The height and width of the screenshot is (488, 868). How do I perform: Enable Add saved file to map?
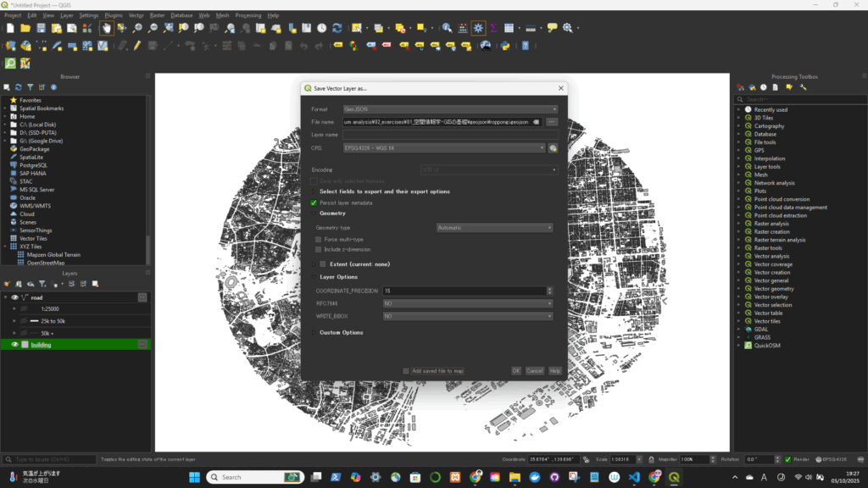click(406, 370)
